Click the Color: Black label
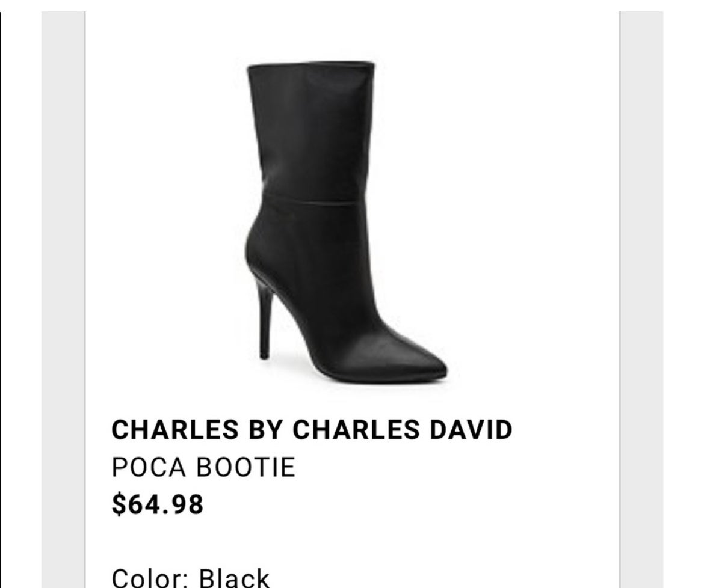 tap(190, 578)
